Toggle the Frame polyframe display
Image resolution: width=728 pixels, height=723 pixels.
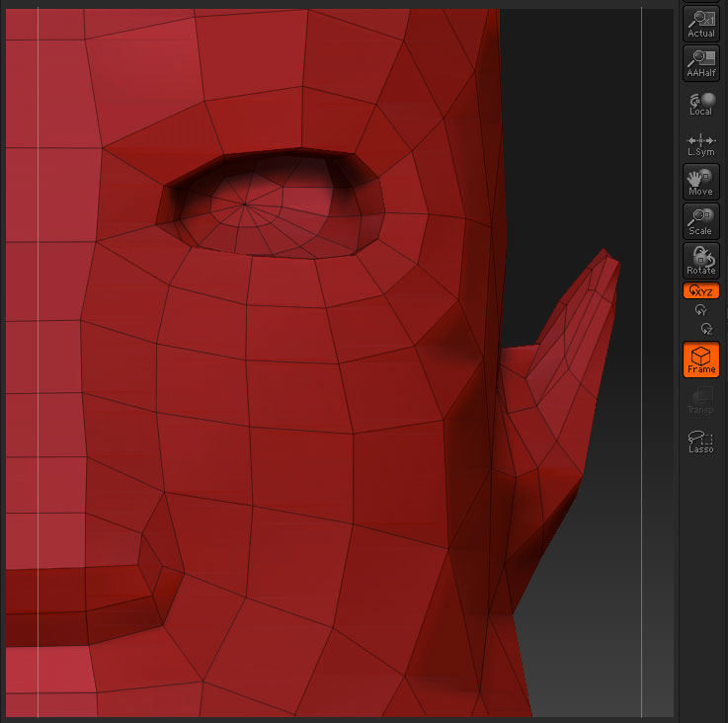pyautogui.click(x=701, y=360)
